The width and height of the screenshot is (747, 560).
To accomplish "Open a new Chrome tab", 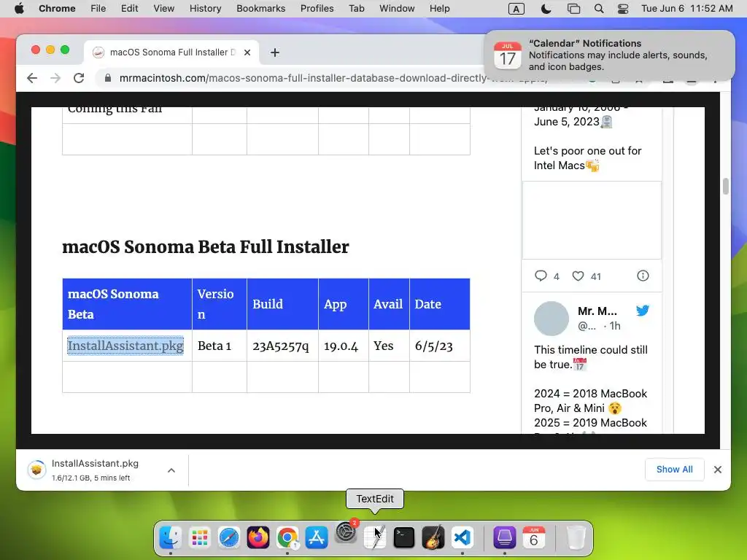I will (275, 52).
